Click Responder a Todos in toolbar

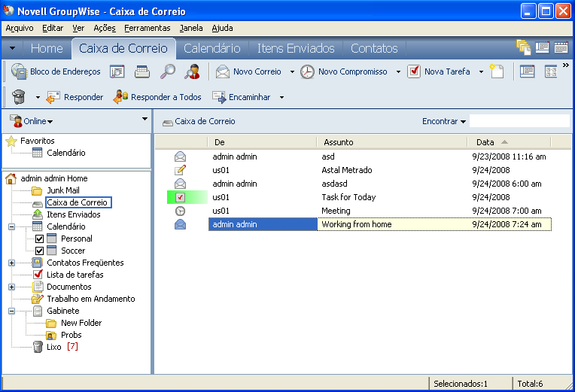[157, 97]
